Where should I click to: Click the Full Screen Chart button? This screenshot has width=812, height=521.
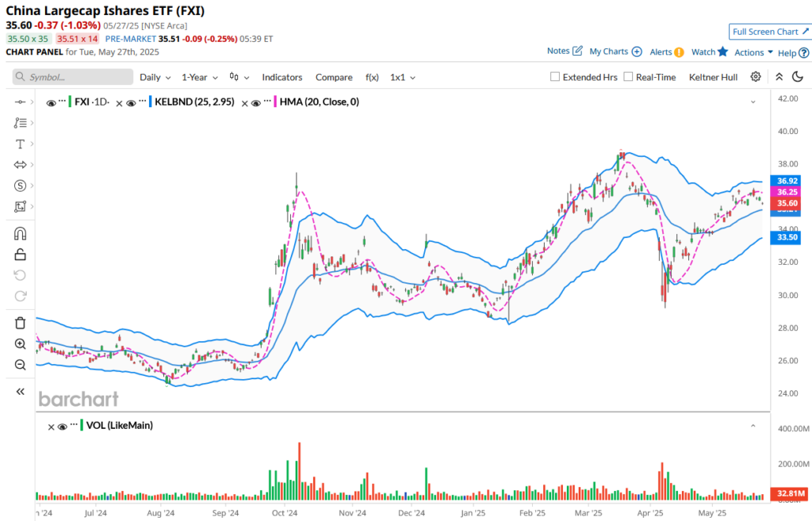770,32
